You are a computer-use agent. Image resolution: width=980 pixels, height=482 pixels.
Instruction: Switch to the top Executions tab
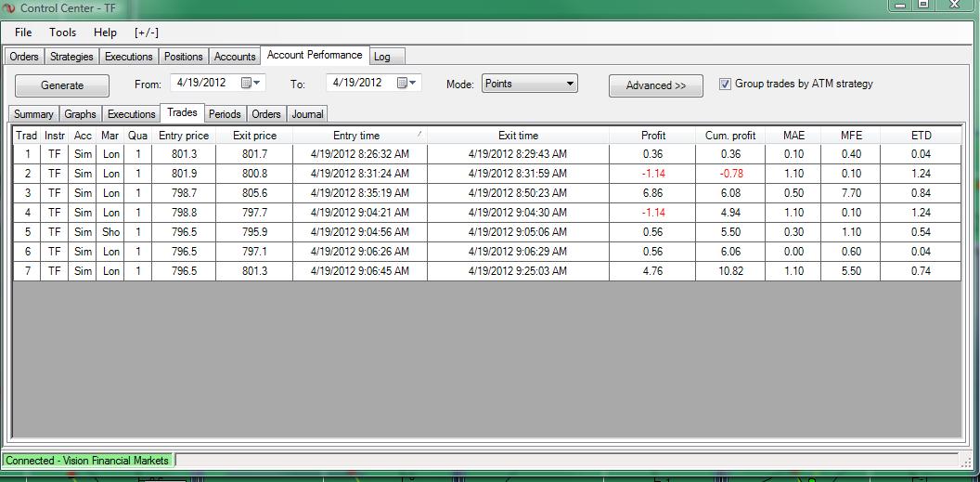(129, 57)
